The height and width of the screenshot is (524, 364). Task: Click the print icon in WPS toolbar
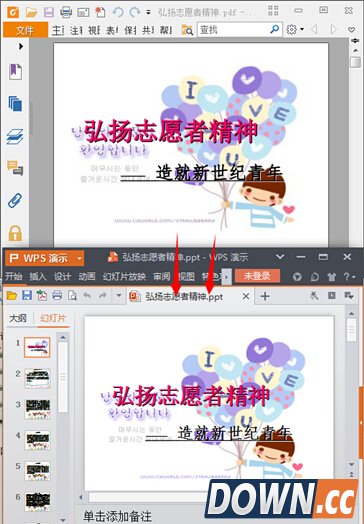tap(57, 295)
